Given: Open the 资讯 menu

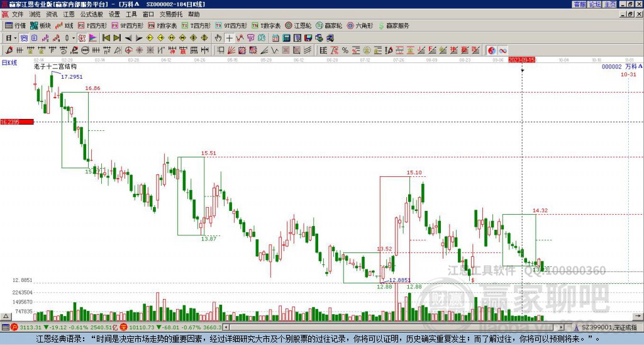Looking at the screenshot, I should [x=52, y=14].
